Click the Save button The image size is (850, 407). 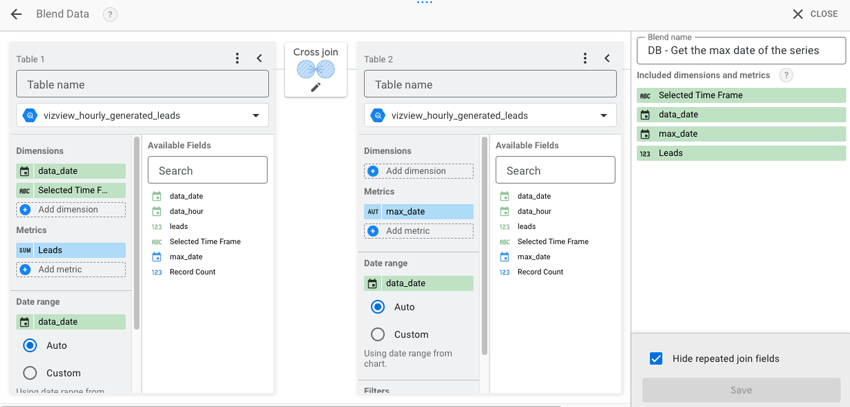pyautogui.click(x=741, y=390)
